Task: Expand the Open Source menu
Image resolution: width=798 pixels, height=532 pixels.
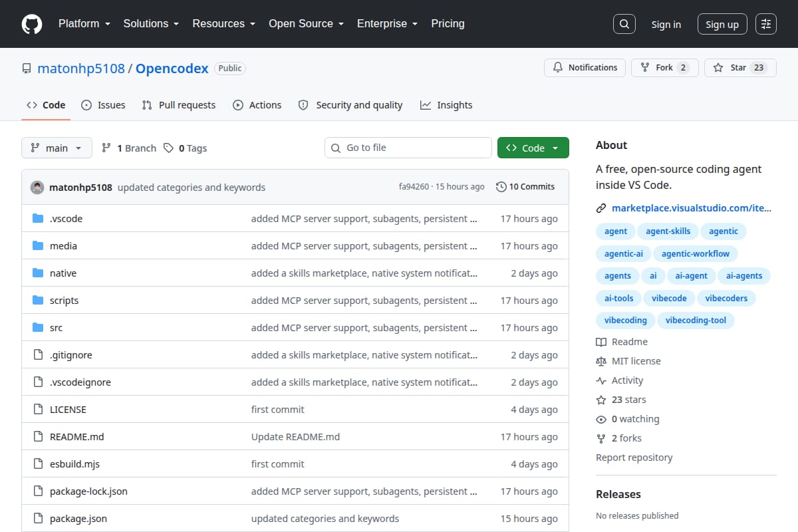Action: coord(306,24)
